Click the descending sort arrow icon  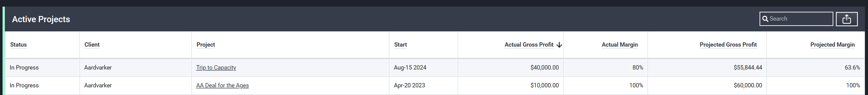(559, 45)
